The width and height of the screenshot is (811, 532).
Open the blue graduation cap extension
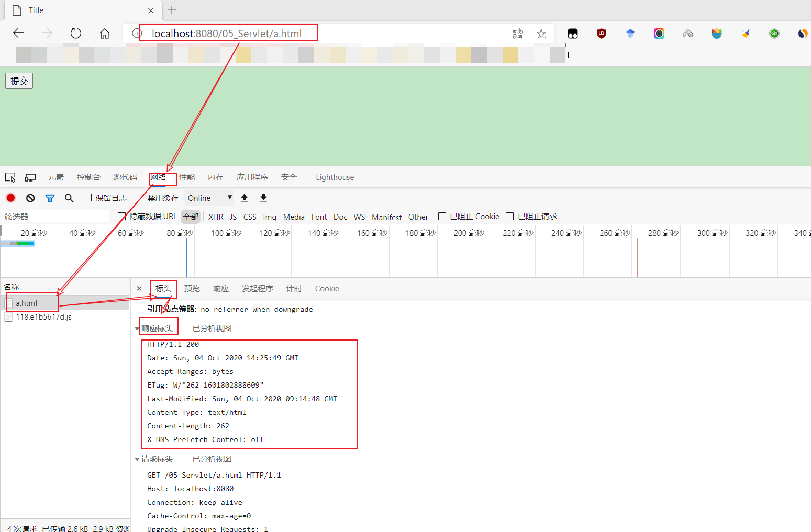(630, 33)
